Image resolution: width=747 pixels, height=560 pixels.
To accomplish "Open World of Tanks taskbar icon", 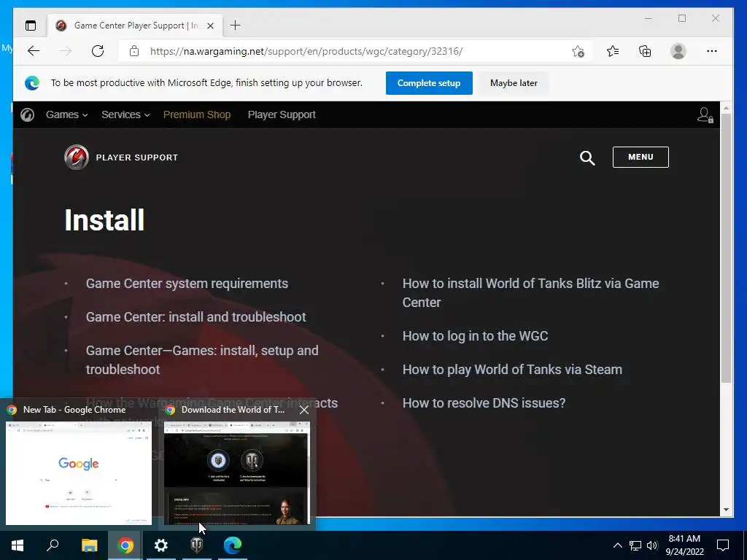I will click(197, 545).
